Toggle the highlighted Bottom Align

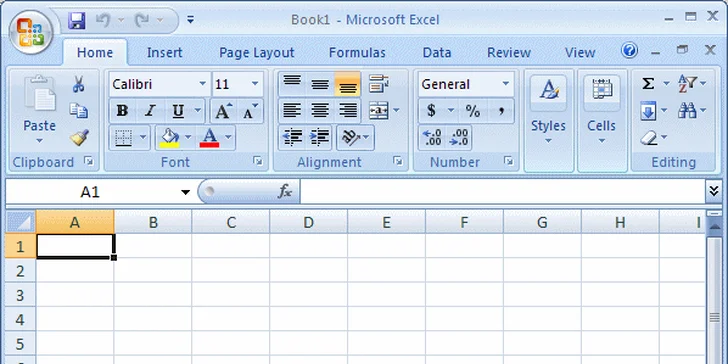click(347, 84)
